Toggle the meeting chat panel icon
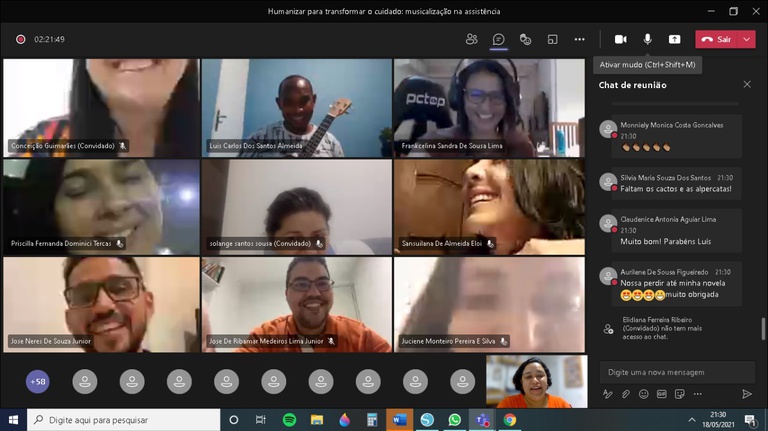The image size is (768, 431). [x=499, y=39]
